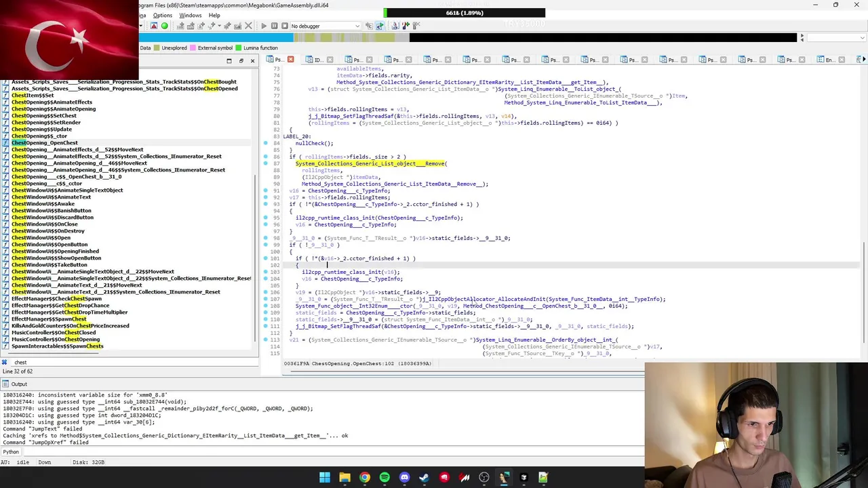Image resolution: width=868 pixels, height=488 pixels.
Task: Click the last toolbar icon with small x
Action: pos(416,26)
